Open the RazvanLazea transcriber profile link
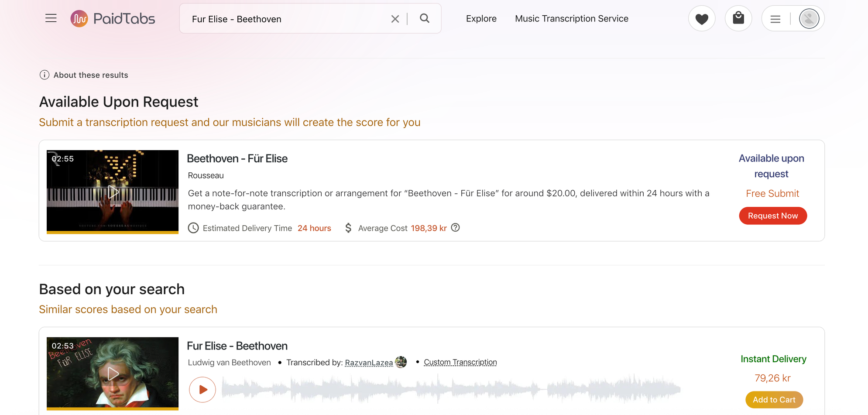Screen dimensions: 868x415 pyautogui.click(x=369, y=363)
